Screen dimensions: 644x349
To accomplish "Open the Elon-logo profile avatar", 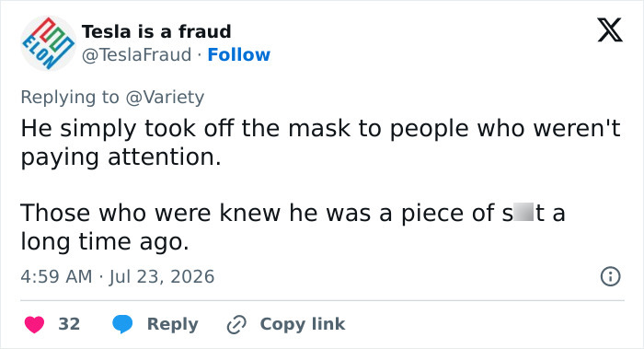I will pos(49,43).
